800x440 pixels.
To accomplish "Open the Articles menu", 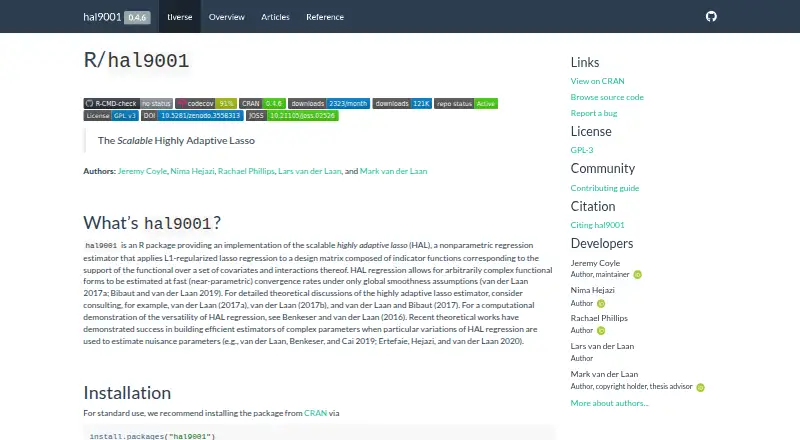I will 275,17.
